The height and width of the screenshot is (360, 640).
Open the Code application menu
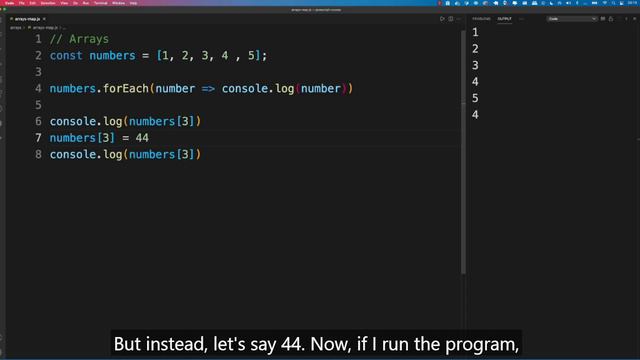tap(9, 3)
